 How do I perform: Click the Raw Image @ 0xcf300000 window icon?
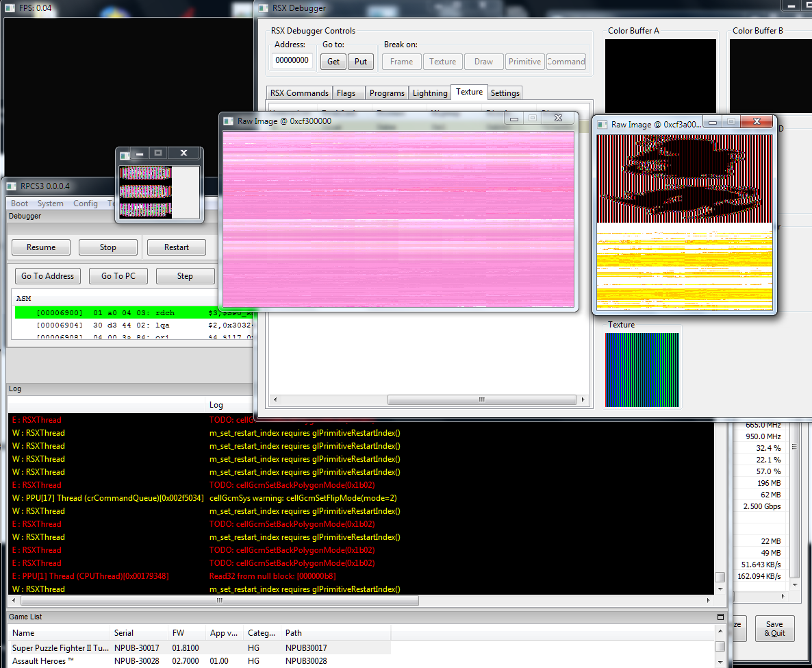click(228, 121)
